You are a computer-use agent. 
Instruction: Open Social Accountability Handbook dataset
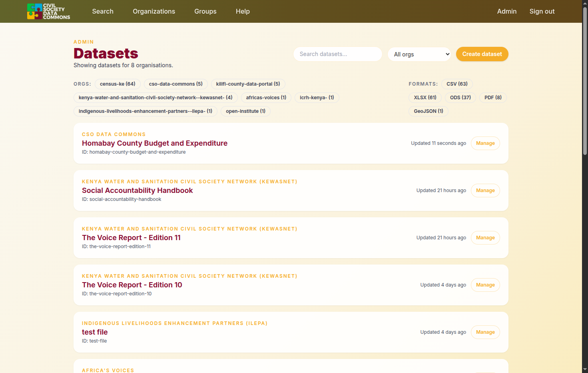tap(138, 191)
